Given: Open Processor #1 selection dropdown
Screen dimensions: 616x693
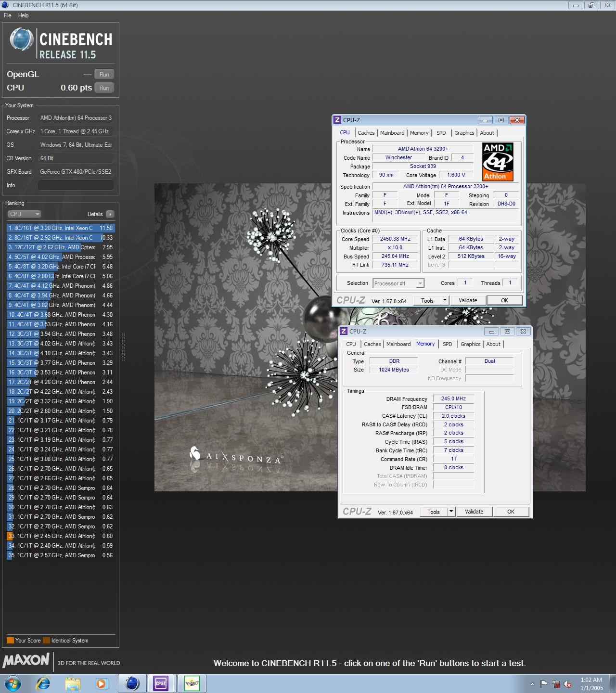Looking at the screenshot, I should [398, 283].
